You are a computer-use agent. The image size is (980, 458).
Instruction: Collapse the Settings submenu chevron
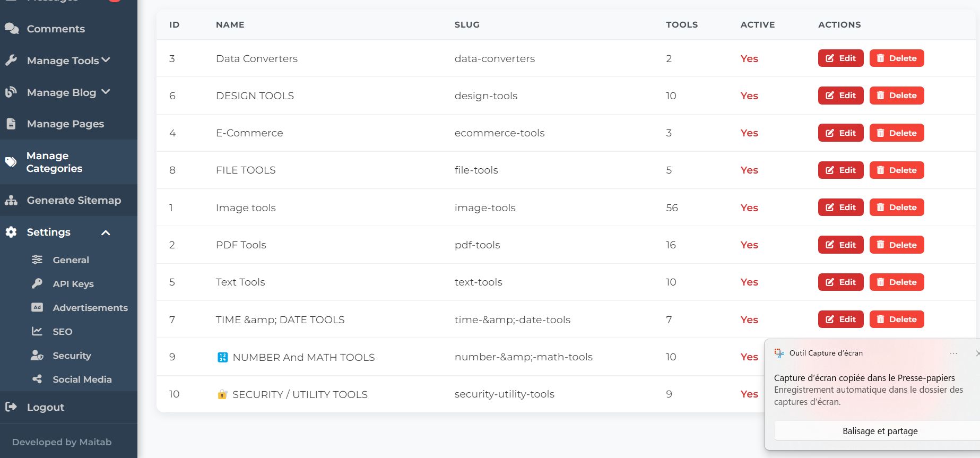click(x=106, y=232)
